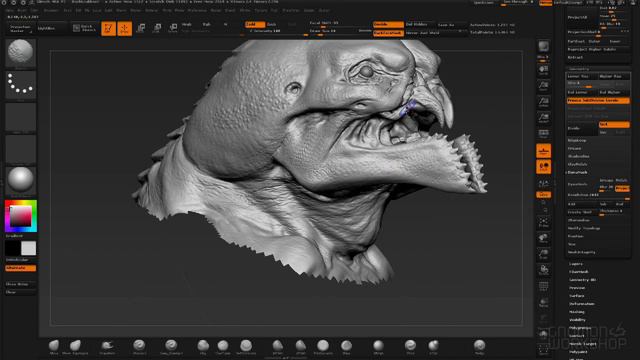Image resolution: width=640 pixels, height=360 pixels.
Task: Click the Scroll canvas icon
Action: pyautogui.click(x=543, y=70)
